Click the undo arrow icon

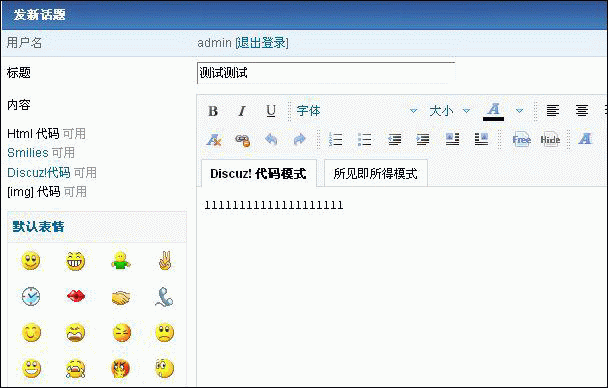(271, 139)
